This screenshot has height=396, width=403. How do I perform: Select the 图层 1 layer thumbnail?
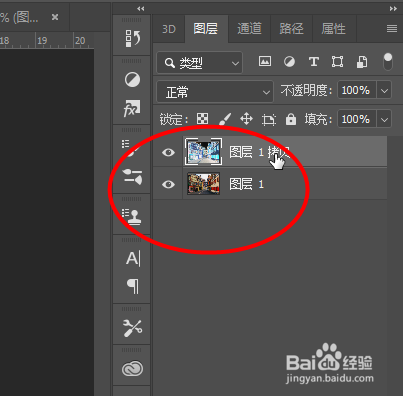click(204, 184)
